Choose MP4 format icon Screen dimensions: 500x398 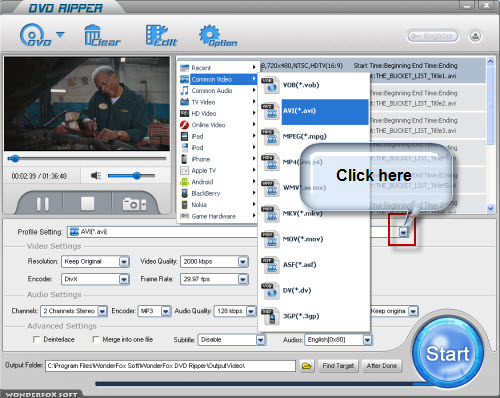click(x=270, y=163)
